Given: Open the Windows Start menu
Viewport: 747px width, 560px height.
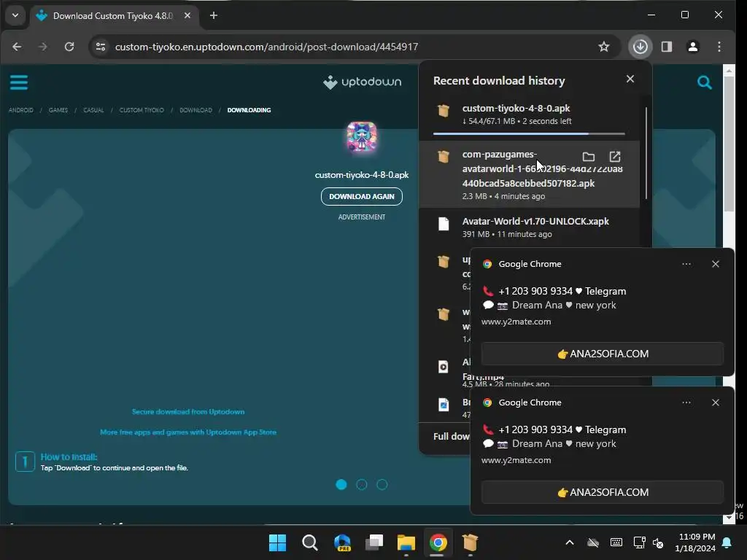Looking at the screenshot, I should [x=277, y=542].
